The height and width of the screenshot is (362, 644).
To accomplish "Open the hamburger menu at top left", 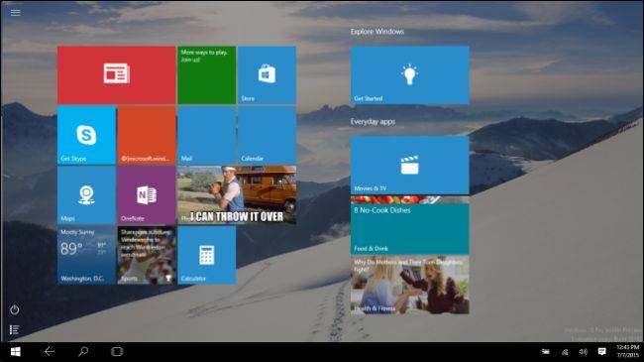I will click(x=16, y=13).
